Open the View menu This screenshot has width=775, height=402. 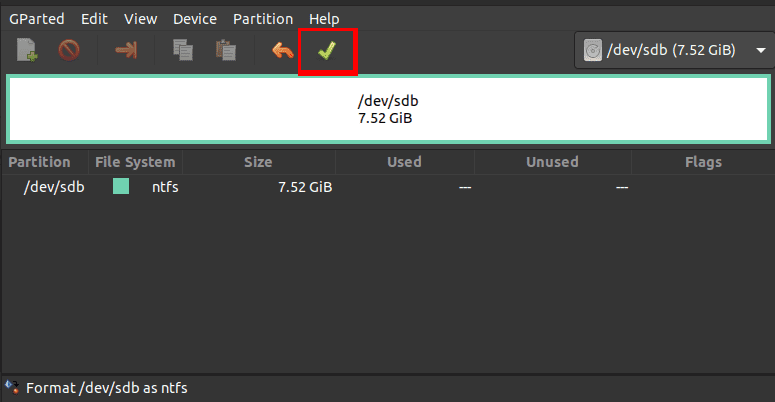pyautogui.click(x=140, y=19)
